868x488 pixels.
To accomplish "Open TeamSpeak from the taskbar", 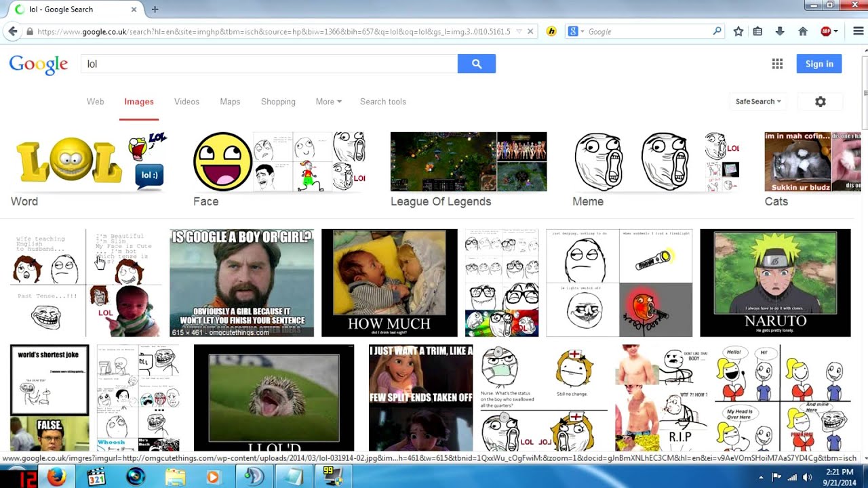I will tap(254, 476).
